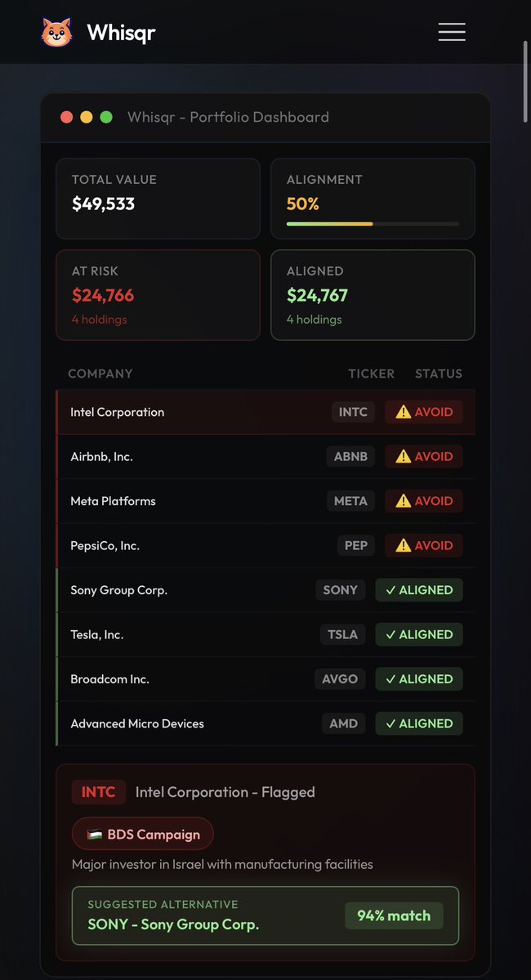Screen dimensions: 531x980
Task: Select the Intel Corporation row
Action: tap(265, 412)
